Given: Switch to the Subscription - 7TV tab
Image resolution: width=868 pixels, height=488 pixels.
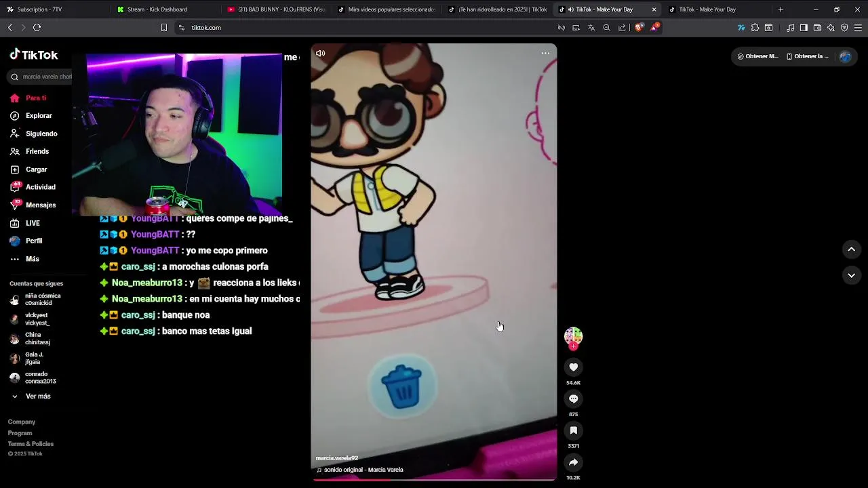Looking at the screenshot, I should pos(56,9).
